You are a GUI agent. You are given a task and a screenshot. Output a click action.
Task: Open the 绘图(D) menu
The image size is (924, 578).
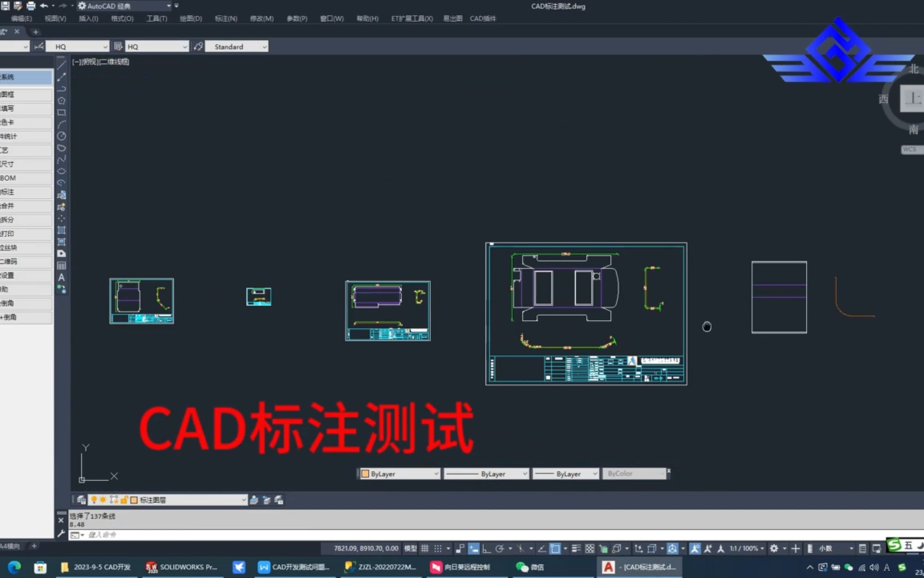191,18
